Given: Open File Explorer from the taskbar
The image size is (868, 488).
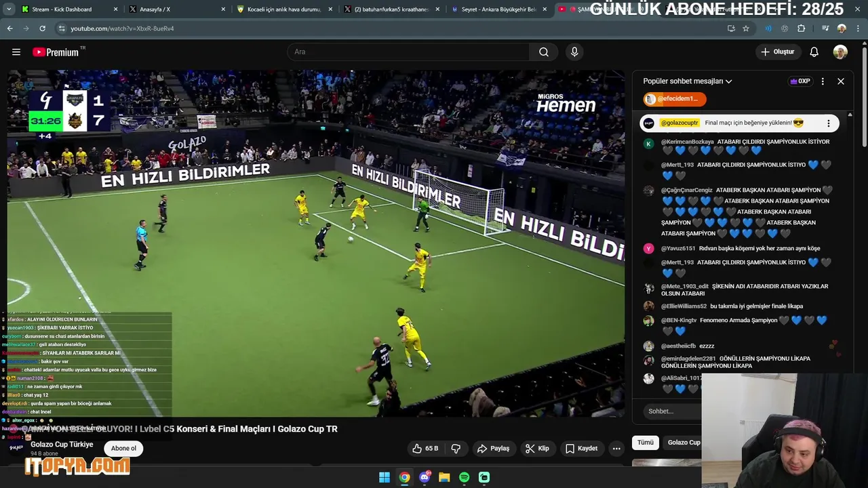Looking at the screenshot, I should tap(444, 477).
